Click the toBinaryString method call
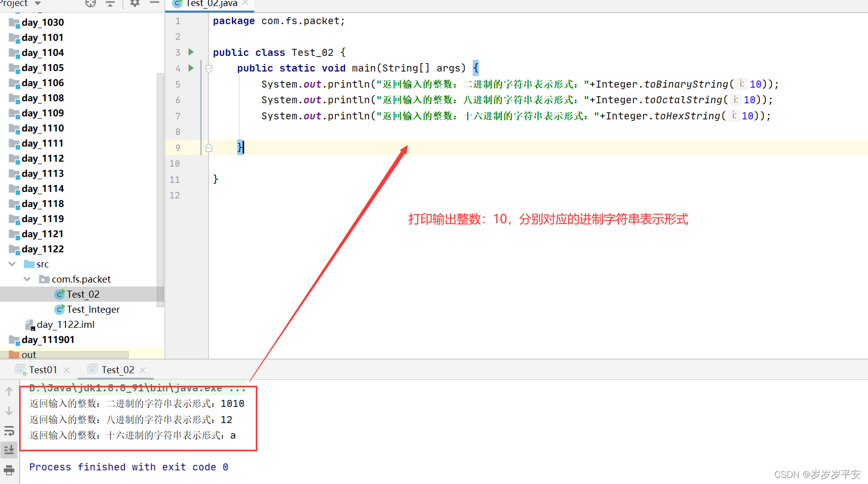Image resolution: width=868 pixels, height=484 pixels. tap(686, 84)
